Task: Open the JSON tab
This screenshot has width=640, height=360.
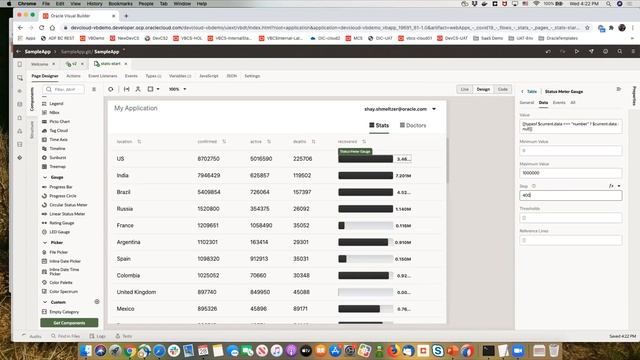Action: 231,76
